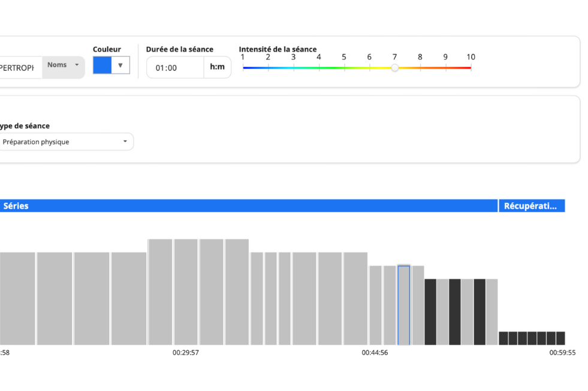
Task: Click the Durée de la séance field
Action: coord(175,68)
